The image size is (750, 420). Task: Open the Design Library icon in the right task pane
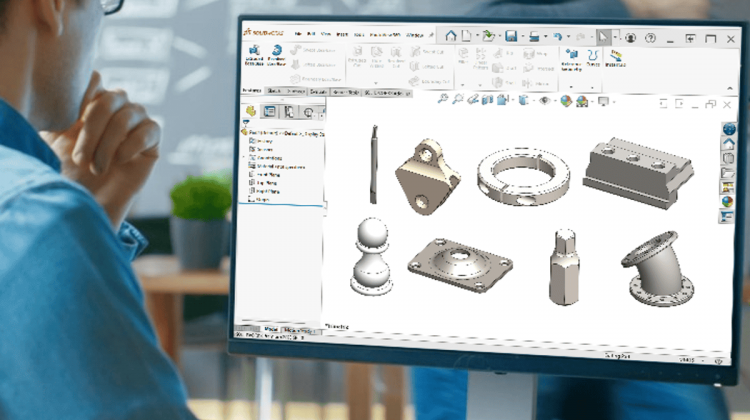tap(728, 158)
